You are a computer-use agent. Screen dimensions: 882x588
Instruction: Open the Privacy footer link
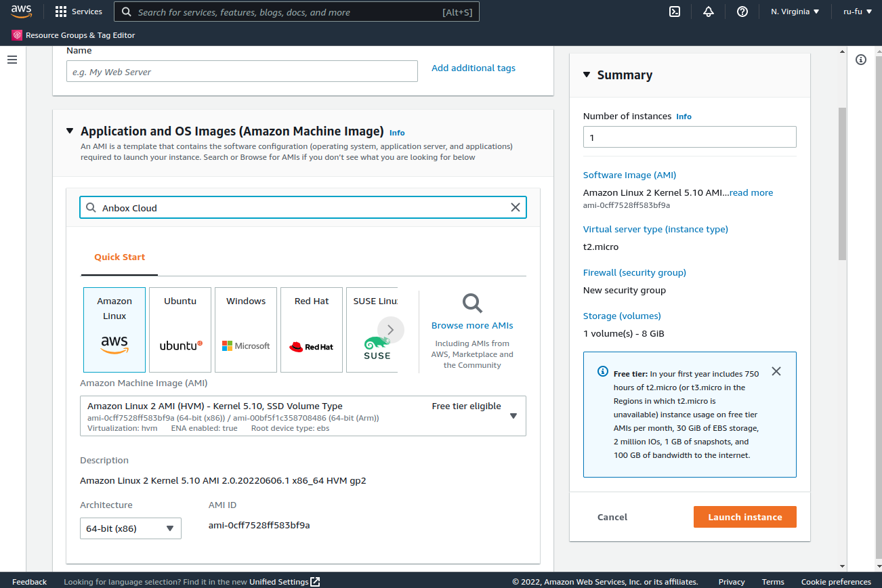(x=732, y=582)
